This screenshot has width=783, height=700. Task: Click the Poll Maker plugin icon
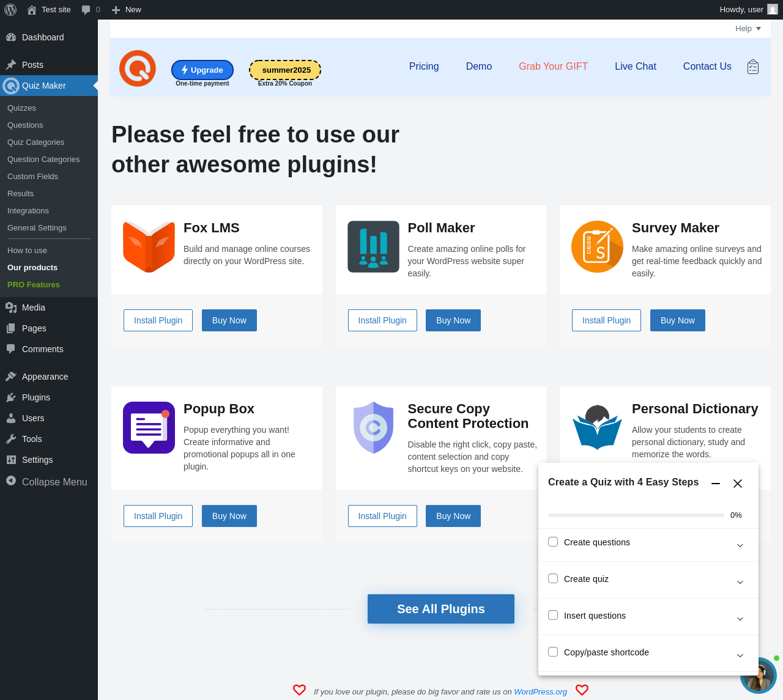coord(373,247)
